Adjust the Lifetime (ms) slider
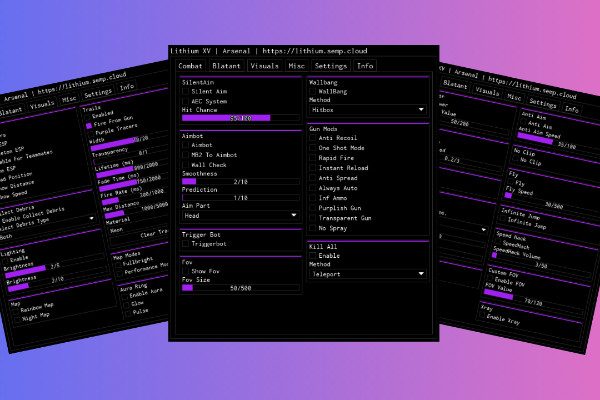The height and width of the screenshot is (400, 600). 132,169
